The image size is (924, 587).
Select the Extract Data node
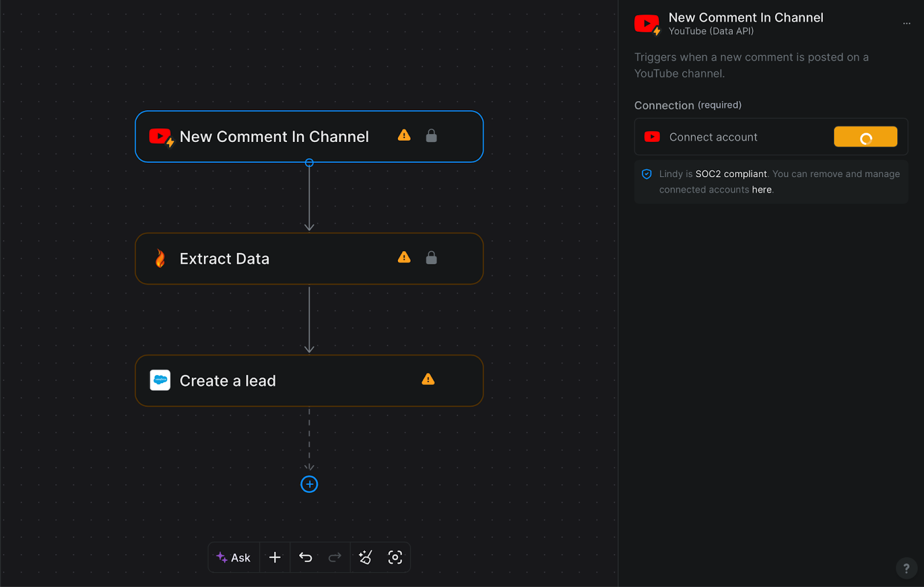(225, 259)
